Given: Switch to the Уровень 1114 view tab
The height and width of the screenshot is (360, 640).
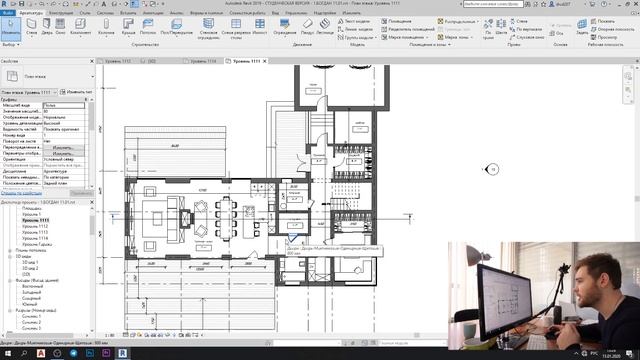Looking at the screenshot, I should click(203, 61).
